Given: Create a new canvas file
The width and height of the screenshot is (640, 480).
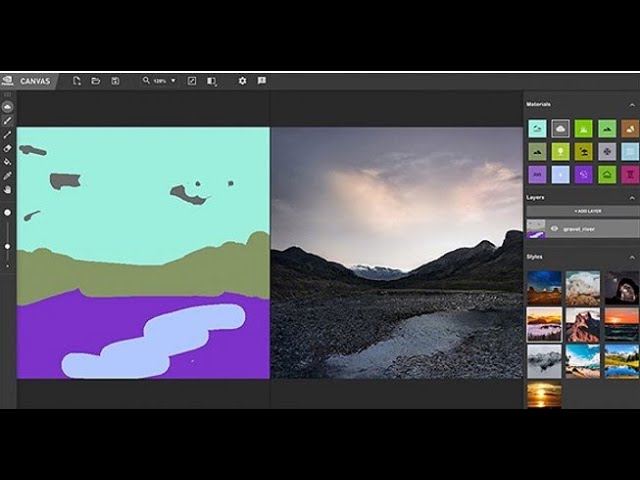Looking at the screenshot, I should click(77, 81).
